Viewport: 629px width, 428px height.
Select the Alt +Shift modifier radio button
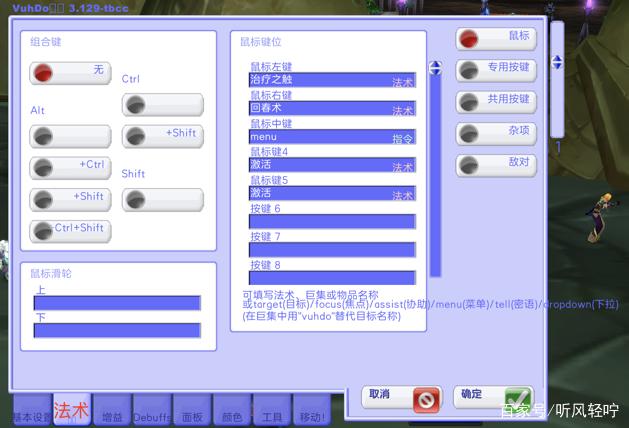(70, 200)
